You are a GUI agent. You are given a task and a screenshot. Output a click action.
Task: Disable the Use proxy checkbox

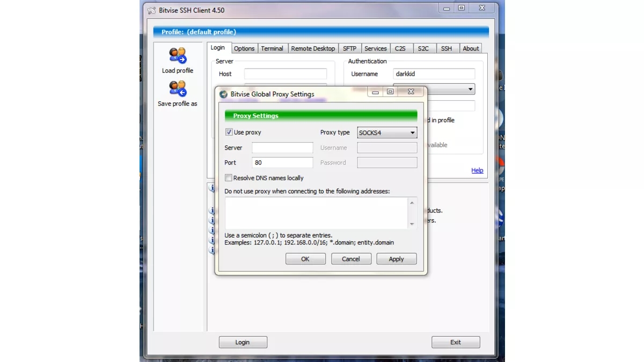click(x=229, y=132)
